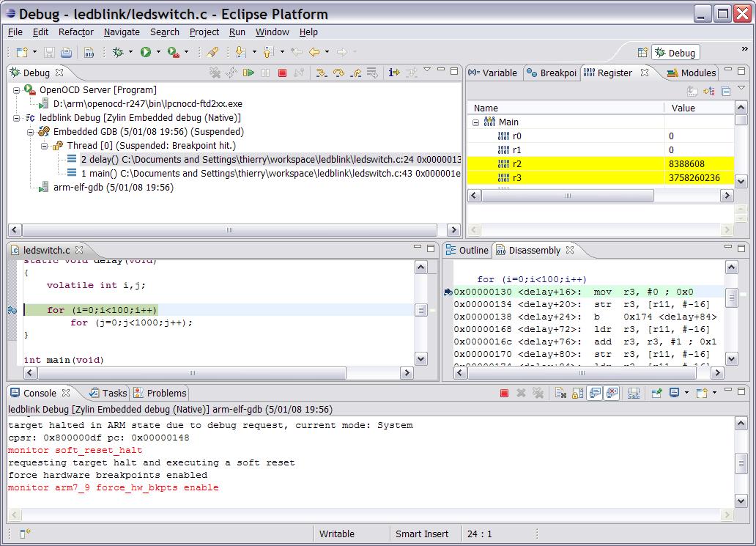Click the Debug view horizontal scrollbar
Viewport: 756px width, 546px height.
point(229,229)
